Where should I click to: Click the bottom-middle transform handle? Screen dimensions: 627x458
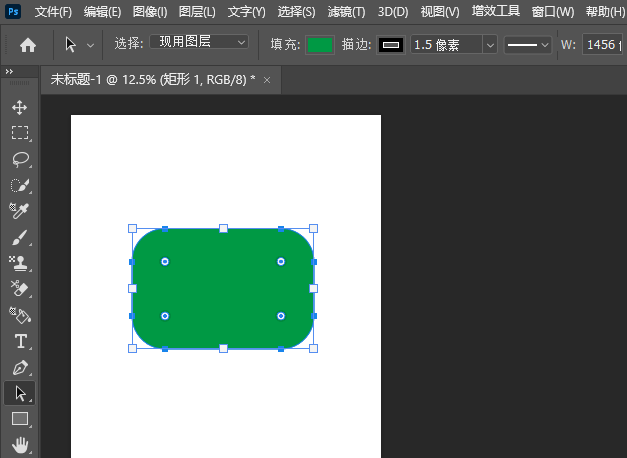(x=224, y=348)
